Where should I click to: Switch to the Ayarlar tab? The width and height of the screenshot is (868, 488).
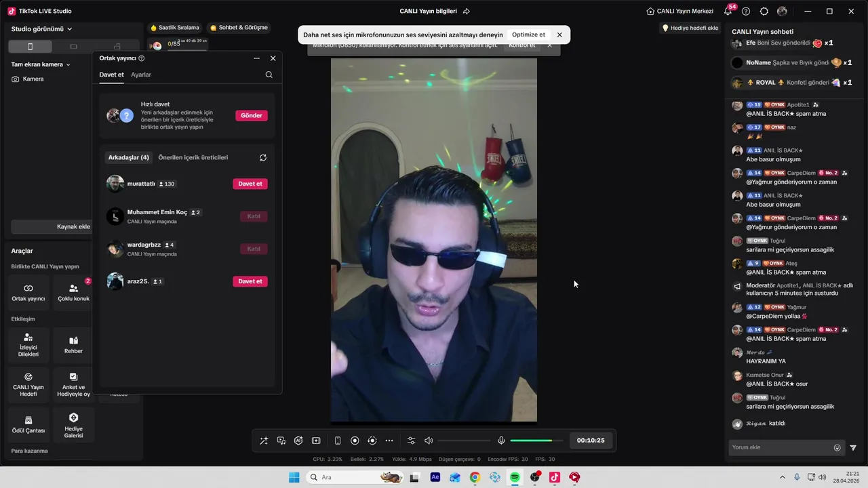coord(141,75)
